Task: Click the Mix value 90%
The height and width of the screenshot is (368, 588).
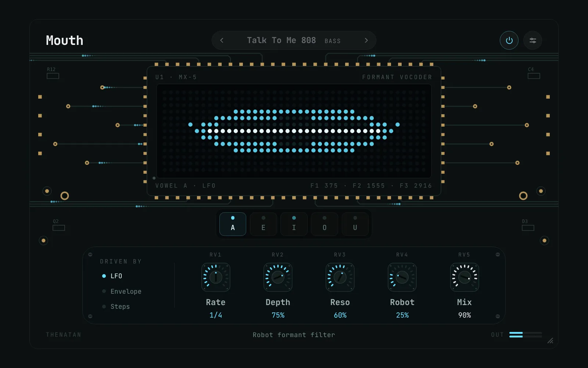Action: (x=465, y=315)
